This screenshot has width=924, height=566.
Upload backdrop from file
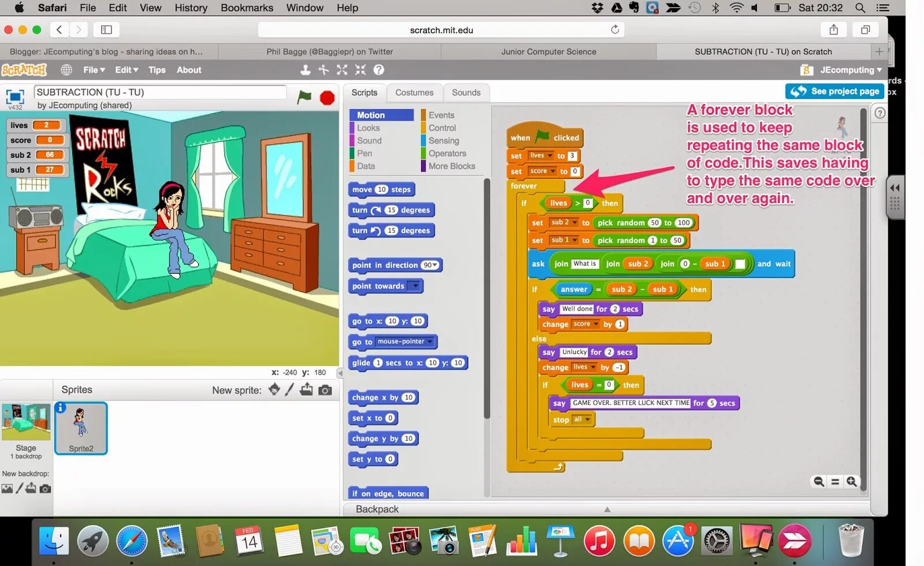click(31, 488)
